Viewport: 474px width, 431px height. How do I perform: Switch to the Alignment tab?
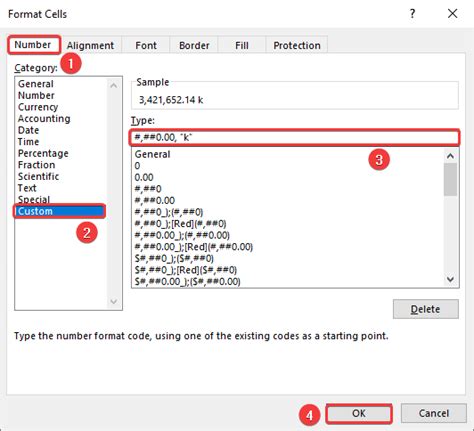(x=91, y=45)
